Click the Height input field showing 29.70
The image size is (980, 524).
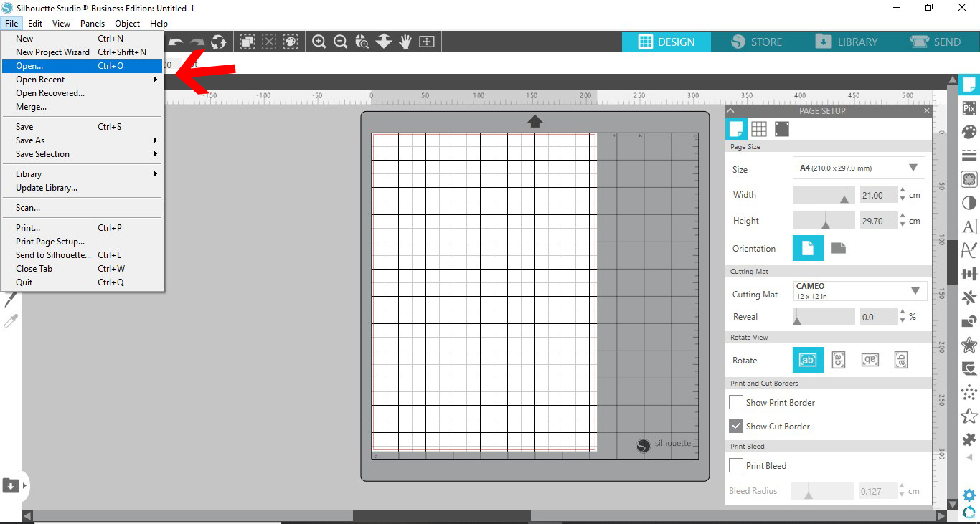(x=878, y=221)
